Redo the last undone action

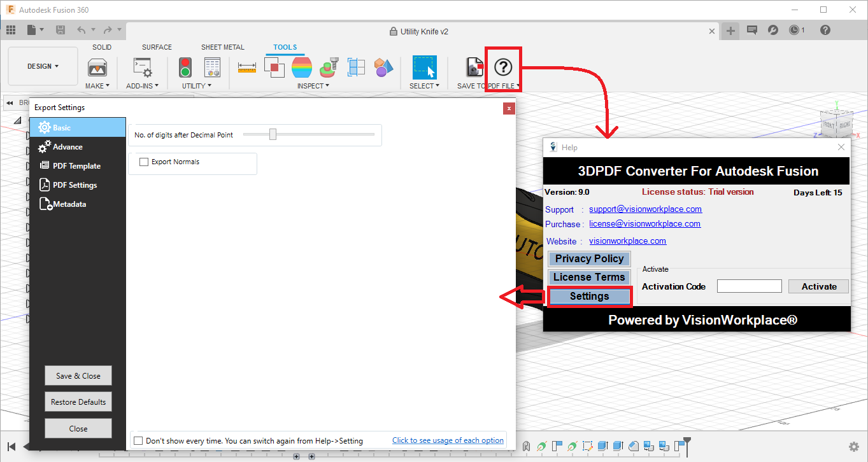point(107,30)
